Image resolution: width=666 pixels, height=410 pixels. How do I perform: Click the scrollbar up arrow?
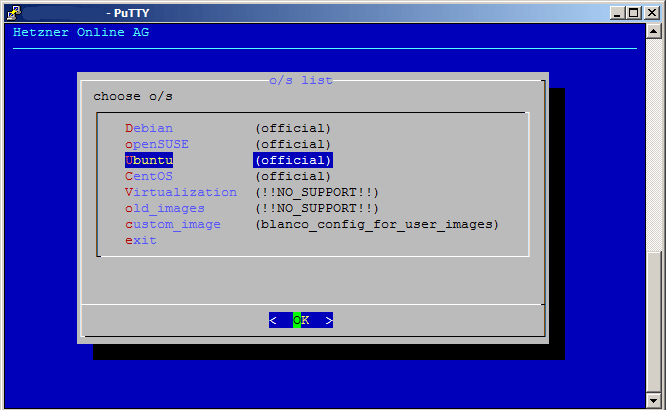(653, 31)
